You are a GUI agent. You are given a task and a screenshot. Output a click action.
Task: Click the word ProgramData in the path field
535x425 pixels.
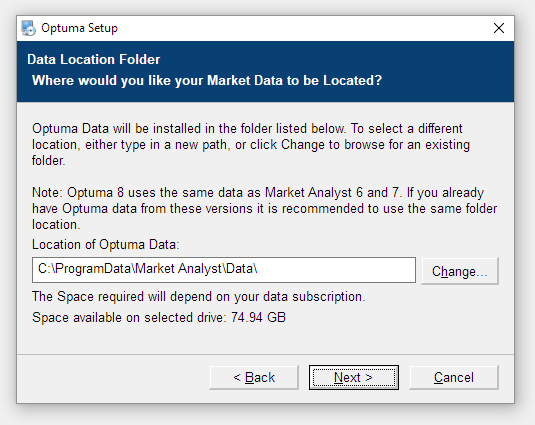tap(93, 269)
